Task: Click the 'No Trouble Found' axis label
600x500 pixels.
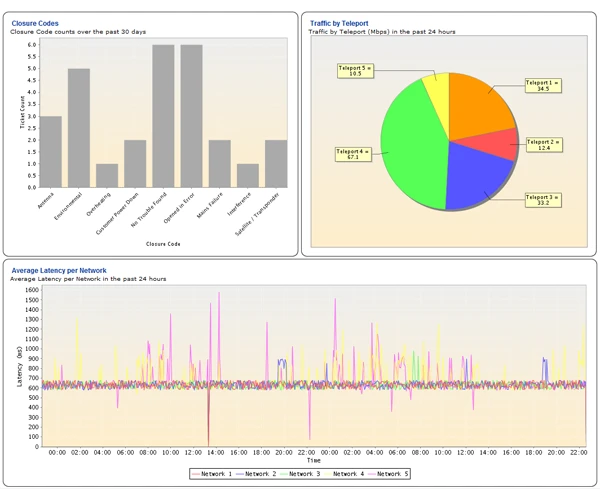Action: point(149,210)
